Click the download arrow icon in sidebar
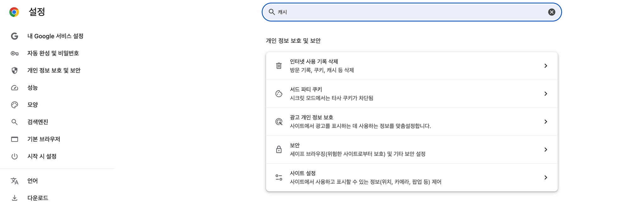The width and height of the screenshot is (644, 205). point(14,198)
